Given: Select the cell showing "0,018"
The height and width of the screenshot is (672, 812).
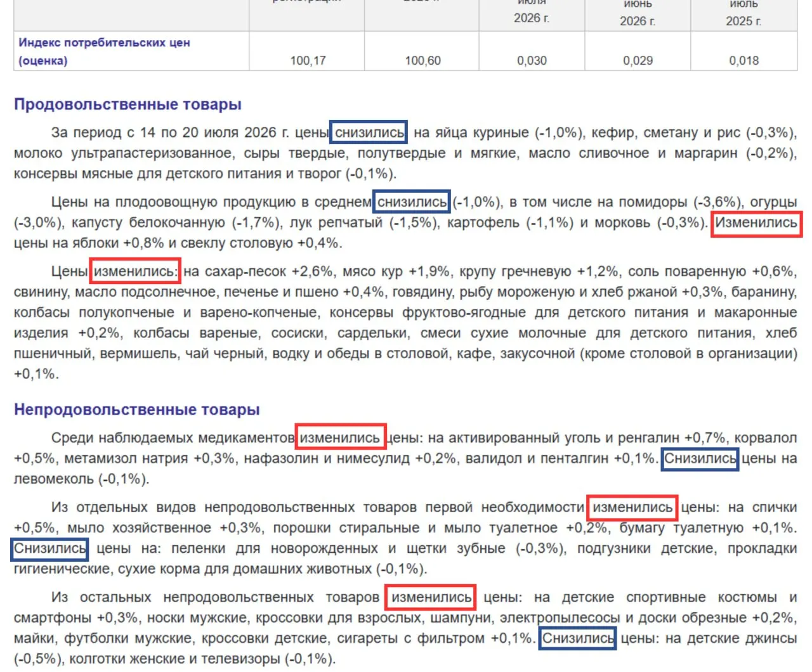Looking at the screenshot, I should (x=743, y=61).
